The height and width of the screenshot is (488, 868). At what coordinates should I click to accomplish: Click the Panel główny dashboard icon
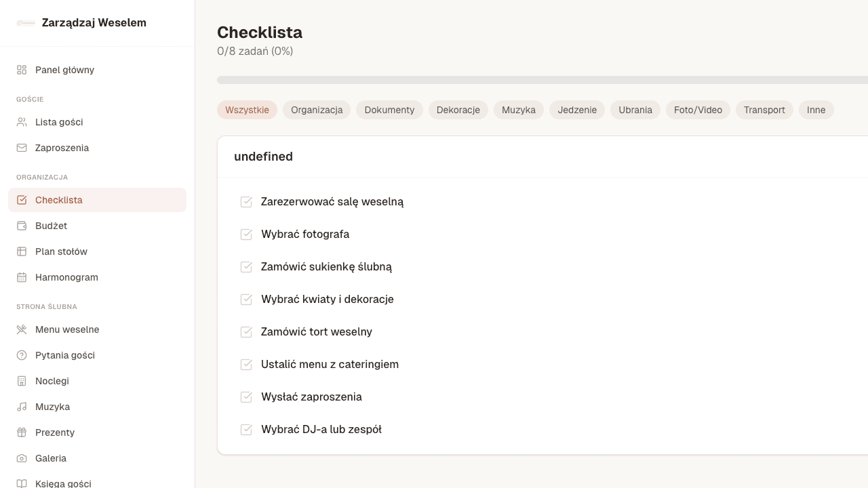[x=22, y=70]
